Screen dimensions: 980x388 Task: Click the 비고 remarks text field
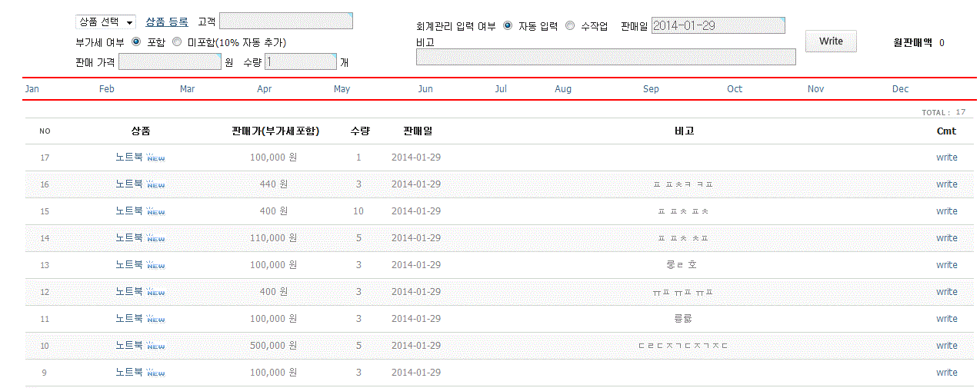pos(605,57)
